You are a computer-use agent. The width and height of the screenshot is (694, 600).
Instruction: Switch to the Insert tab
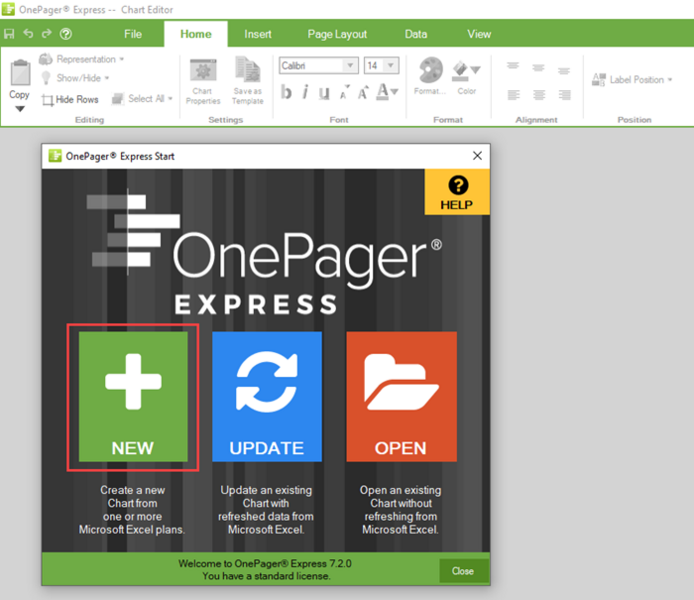(x=258, y=34)
